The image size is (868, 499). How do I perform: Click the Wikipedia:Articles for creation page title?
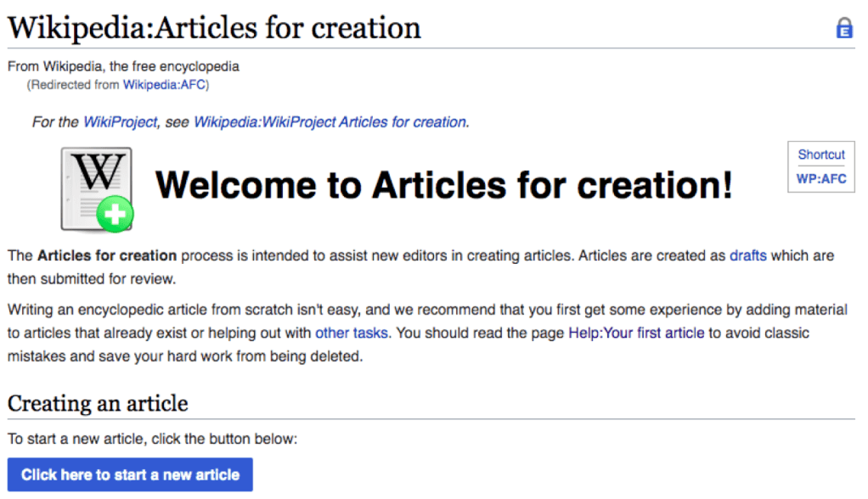(x=214, y=28)
